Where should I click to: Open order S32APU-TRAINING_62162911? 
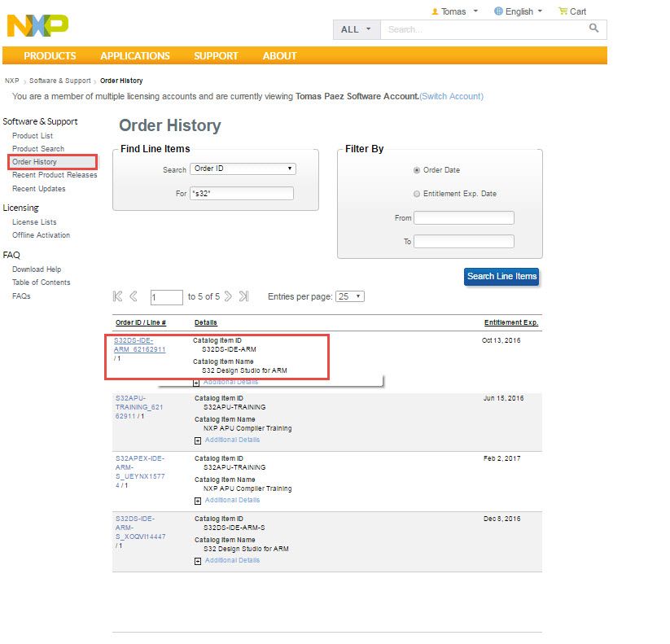coord(139,407)
